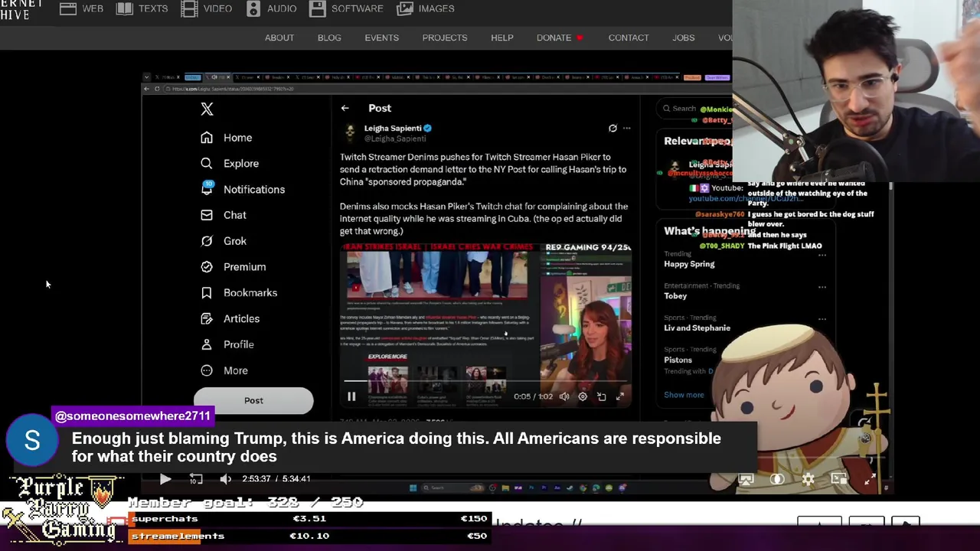Viewport: 980px width, 551px height.
Task: Open the PROJECTS link
Action: click(445, 37)
